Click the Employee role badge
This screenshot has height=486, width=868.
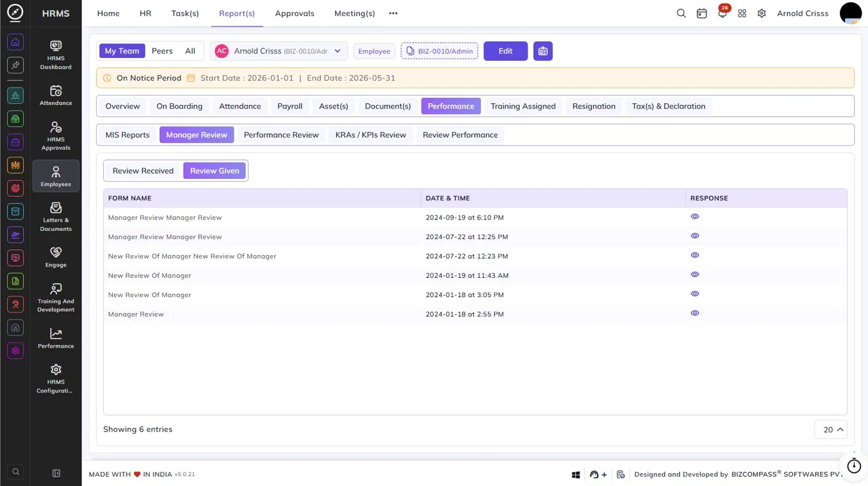click(x=374, y=51)
